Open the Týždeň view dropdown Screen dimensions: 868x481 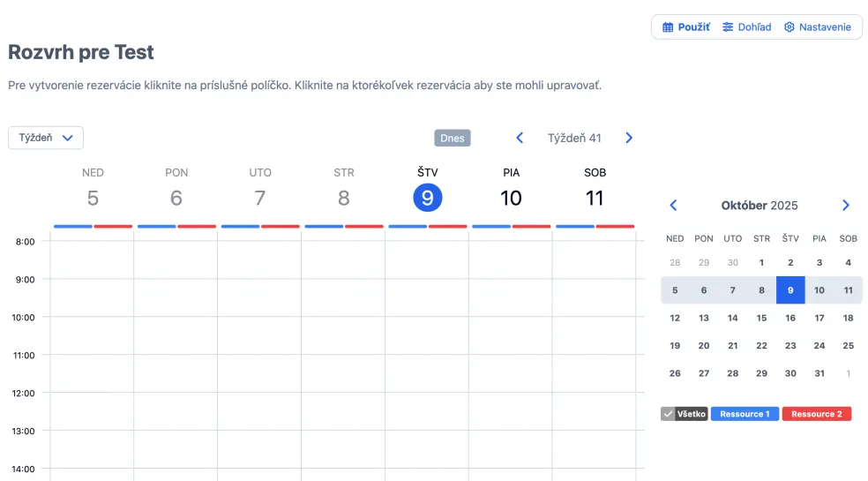[x=46, y=138]
